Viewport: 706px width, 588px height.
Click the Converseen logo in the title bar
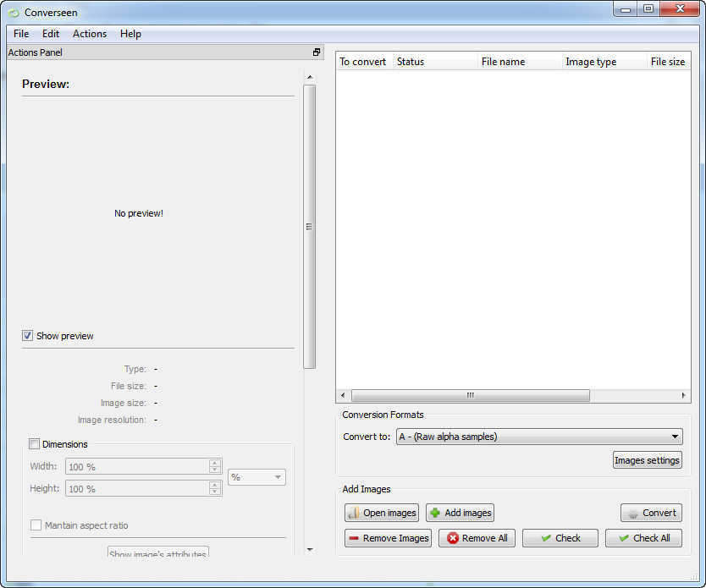[x=14, y=13]
